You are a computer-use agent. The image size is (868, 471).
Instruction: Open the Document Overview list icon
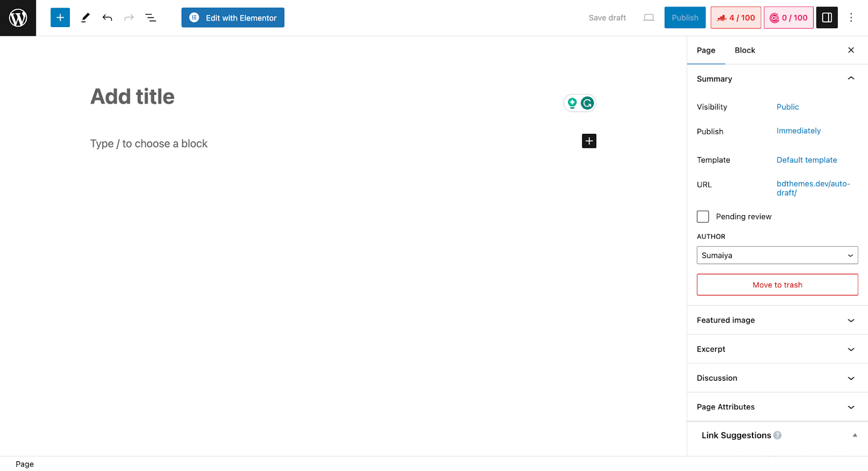click(x=151, y=18)
